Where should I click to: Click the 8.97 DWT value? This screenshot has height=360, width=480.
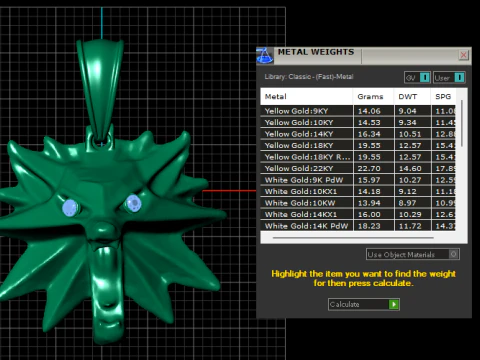pos(407,203)
